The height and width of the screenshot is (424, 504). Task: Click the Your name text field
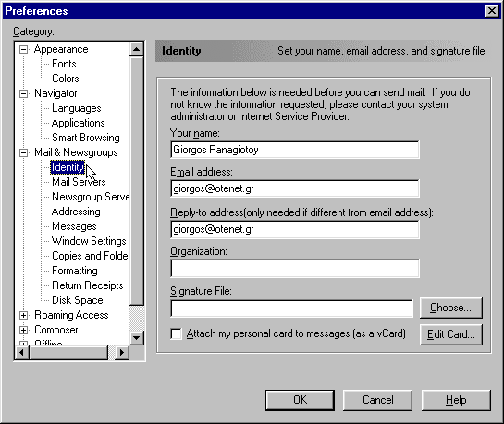click(x=295, y=150)
